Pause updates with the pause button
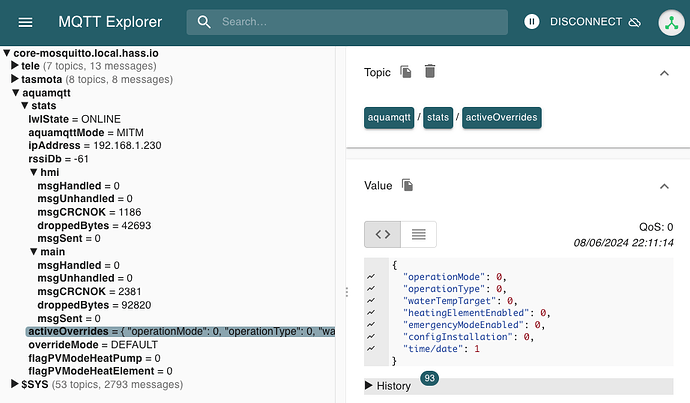 [x=532, y=22]
